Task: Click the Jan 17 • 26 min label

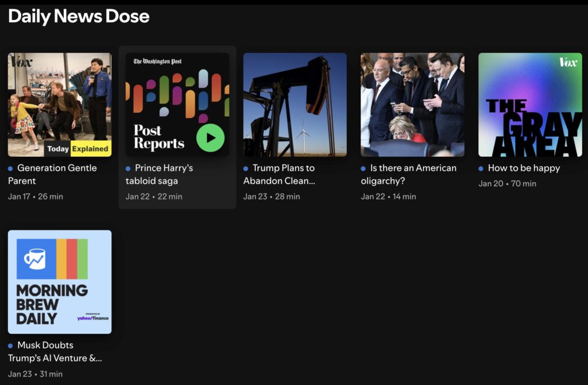Action: pyautogui.click(x=36, y=197)
